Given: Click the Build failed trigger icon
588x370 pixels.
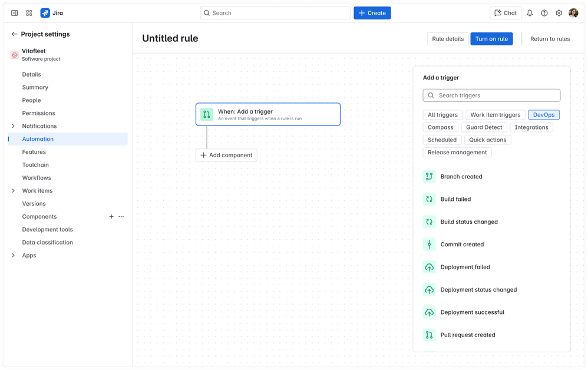Looking at the screenshot, I should pos(430,199).
